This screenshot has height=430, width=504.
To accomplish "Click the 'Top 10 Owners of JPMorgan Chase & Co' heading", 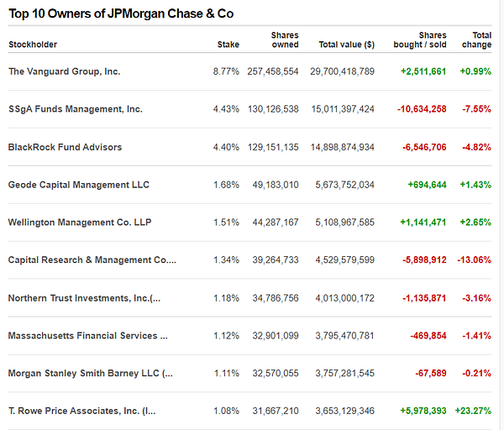I will (121, 13).
